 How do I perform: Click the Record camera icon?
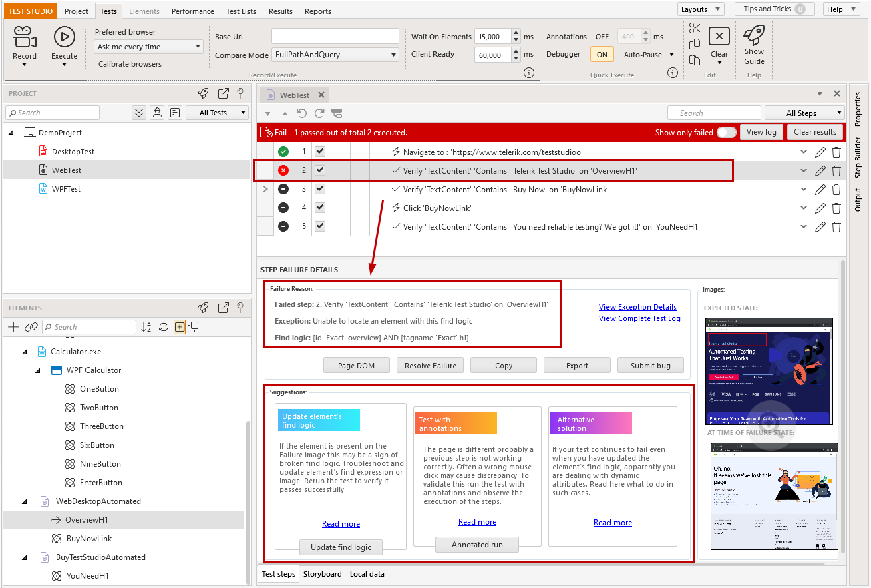click(x=25, y=37)
